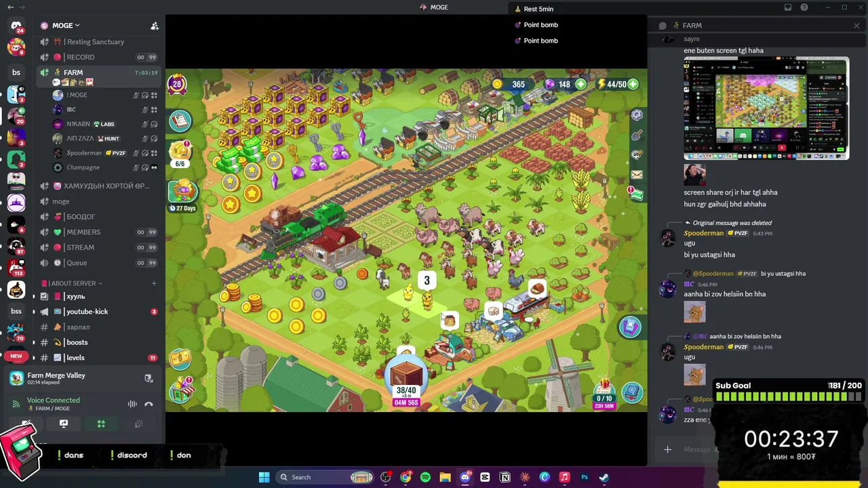Add purple gems with the plus button
The image size is (868, 488).
(x=581, y=85)
